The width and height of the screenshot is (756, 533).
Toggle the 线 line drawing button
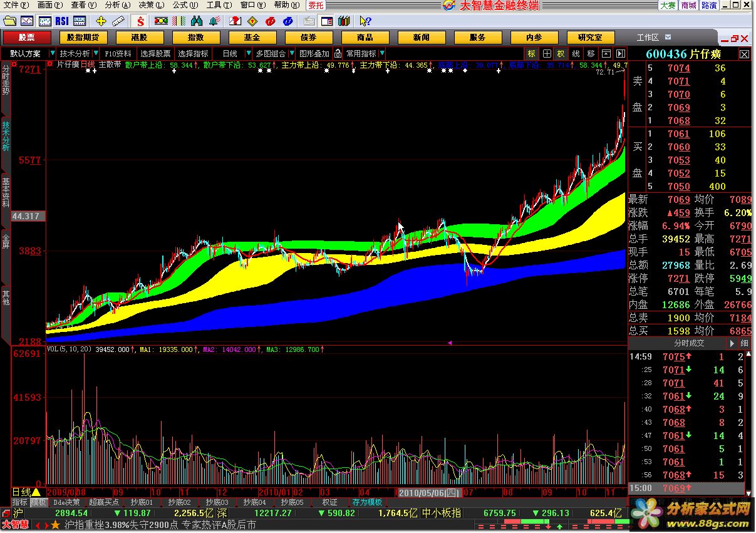click(576, 53)
